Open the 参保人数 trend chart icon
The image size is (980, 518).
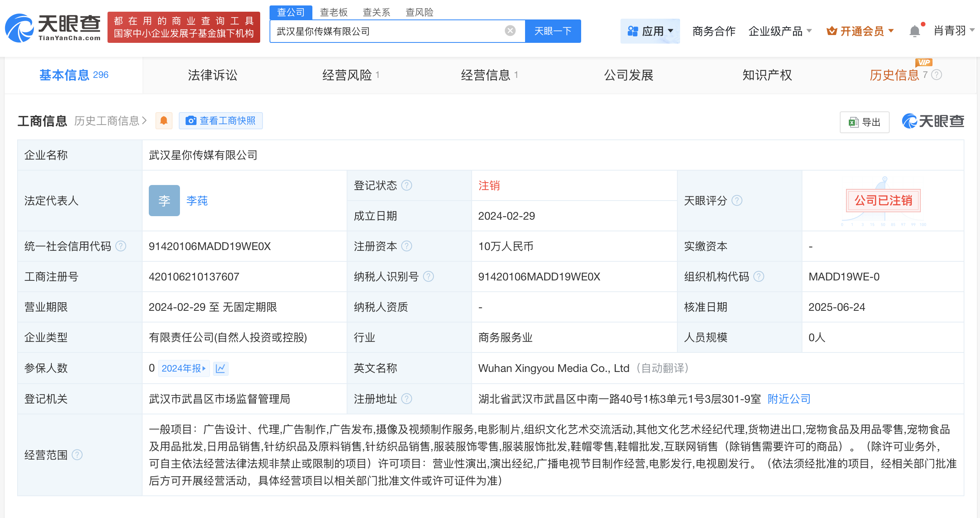pos(220,368)
